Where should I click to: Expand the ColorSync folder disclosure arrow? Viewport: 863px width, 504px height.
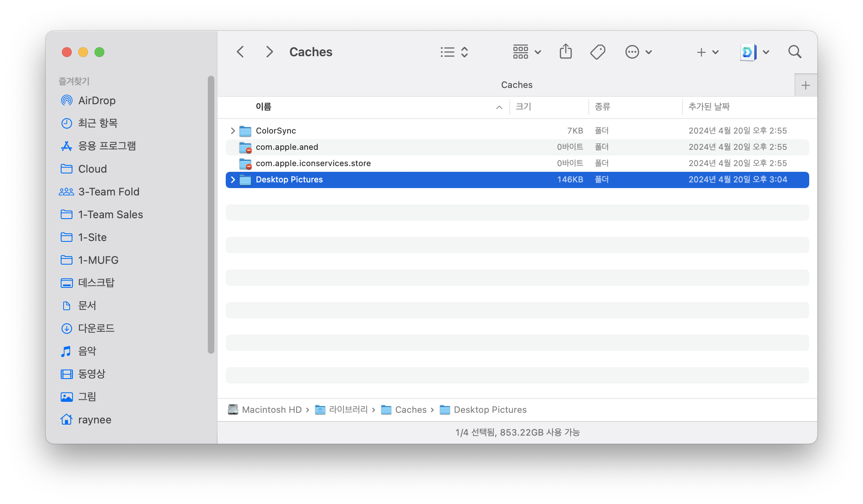point(233,131)
